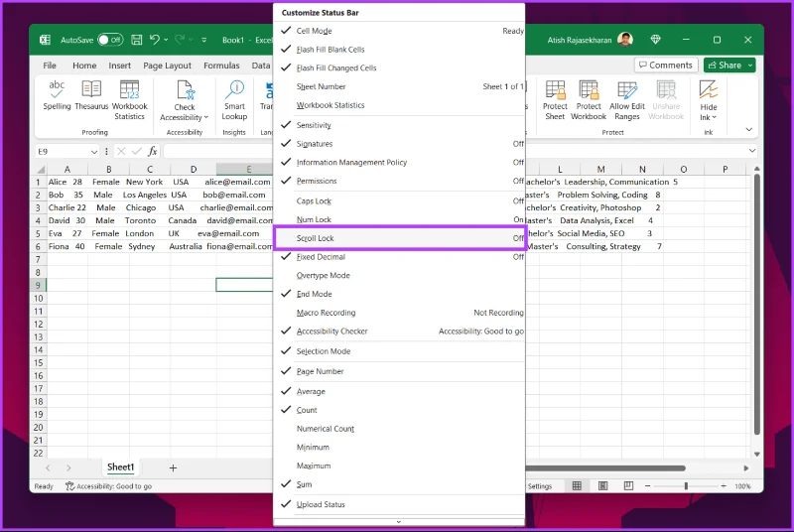The width and height of the screenshot is (794, 532).
Task: Click the Undo arrow
Action: click(155, 40)
